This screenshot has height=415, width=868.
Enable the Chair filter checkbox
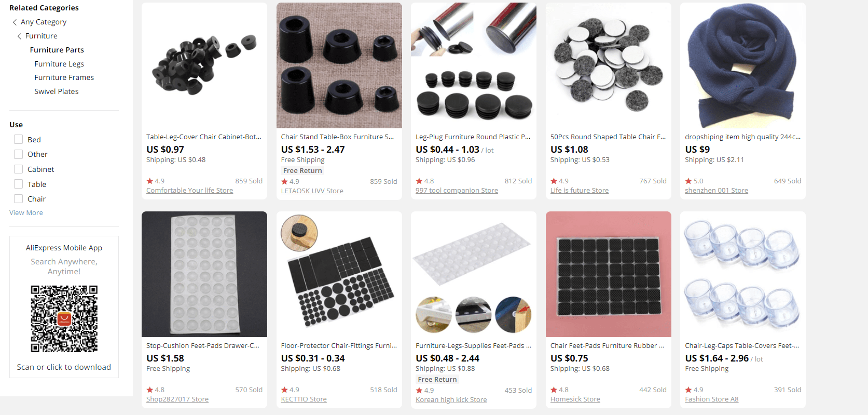[18, 198]
